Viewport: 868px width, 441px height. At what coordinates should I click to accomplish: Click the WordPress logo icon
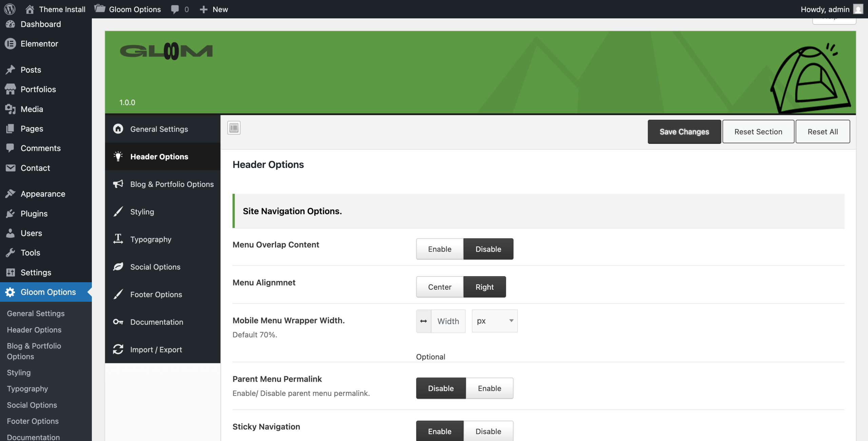pyautogui.click(x=10, y=9)
